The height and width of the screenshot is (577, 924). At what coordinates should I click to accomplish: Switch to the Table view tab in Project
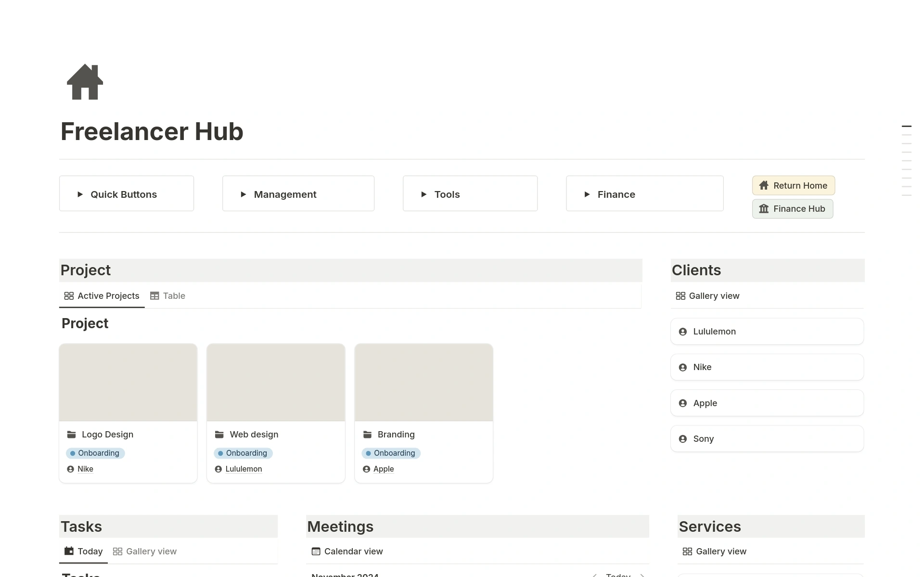(167, 296)
